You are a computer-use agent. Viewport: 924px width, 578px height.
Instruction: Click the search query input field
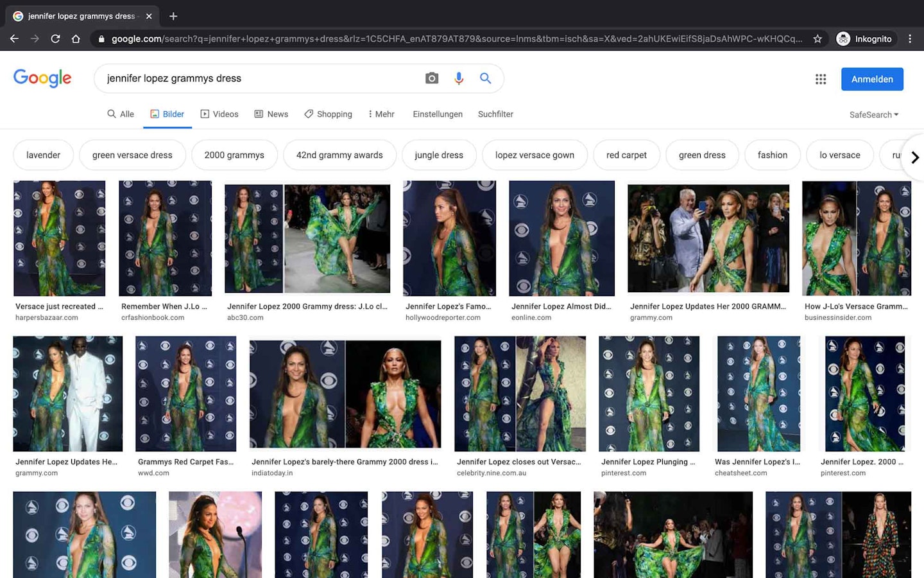(x=257, y=78)
